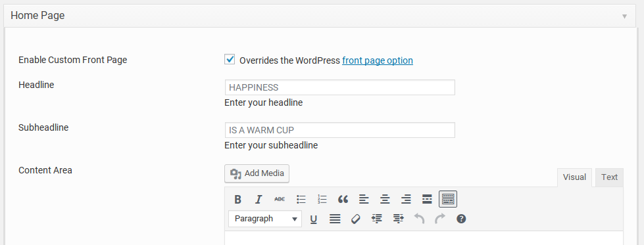Align text left
Screen dimensions: 644x245
point(364,200)
